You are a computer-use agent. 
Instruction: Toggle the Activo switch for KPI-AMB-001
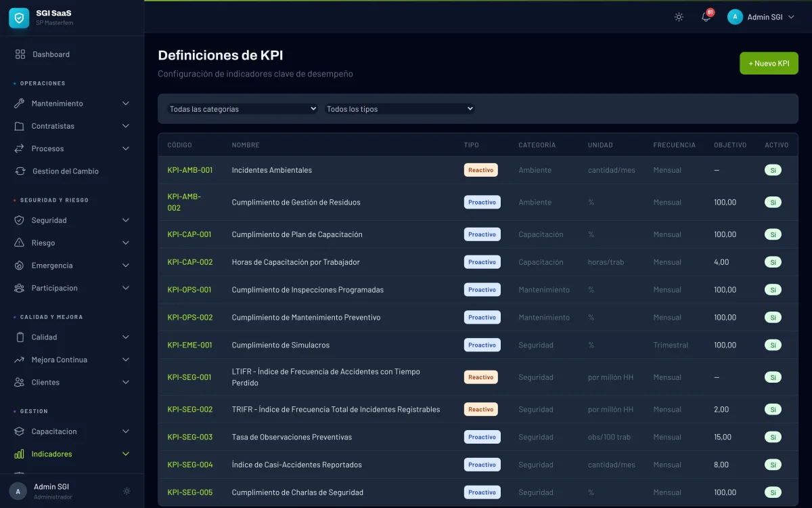point(773,170)
